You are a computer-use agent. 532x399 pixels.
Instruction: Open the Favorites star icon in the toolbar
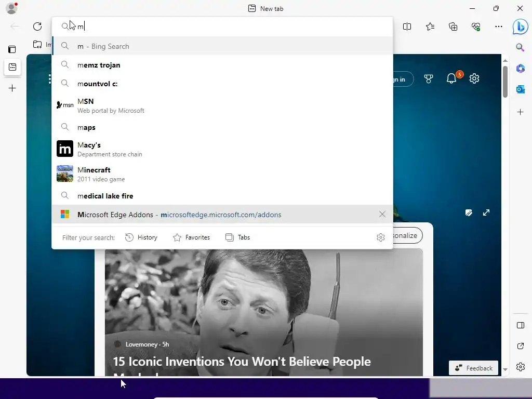tap(430, 26)
